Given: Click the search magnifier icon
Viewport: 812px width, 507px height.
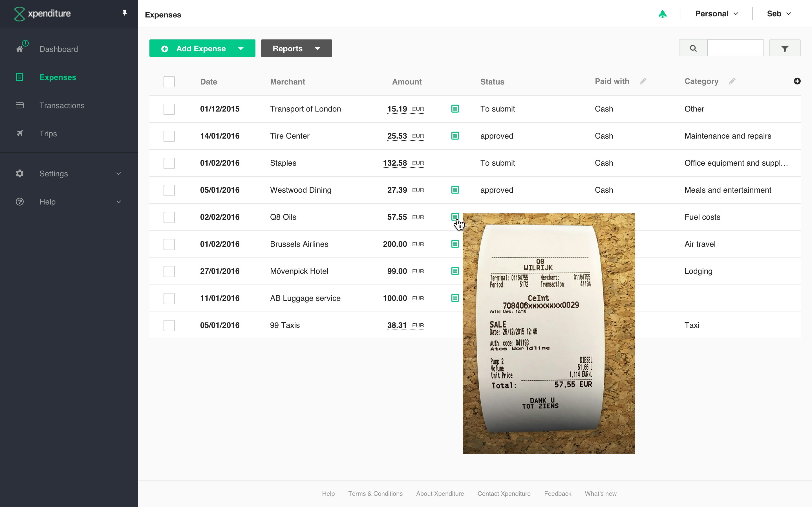Looking at the screenshot, I should click(693, 48).
